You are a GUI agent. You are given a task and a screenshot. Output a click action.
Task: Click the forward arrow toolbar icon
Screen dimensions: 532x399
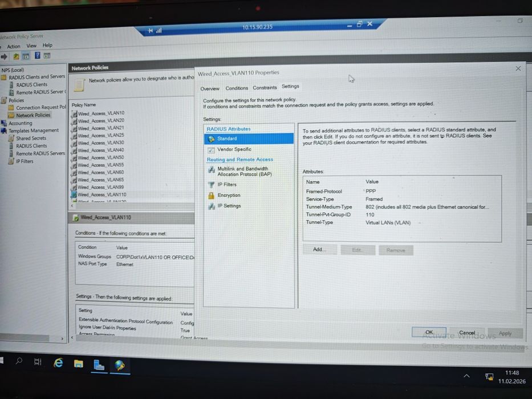pyautogui.click(x=4, y=56)
